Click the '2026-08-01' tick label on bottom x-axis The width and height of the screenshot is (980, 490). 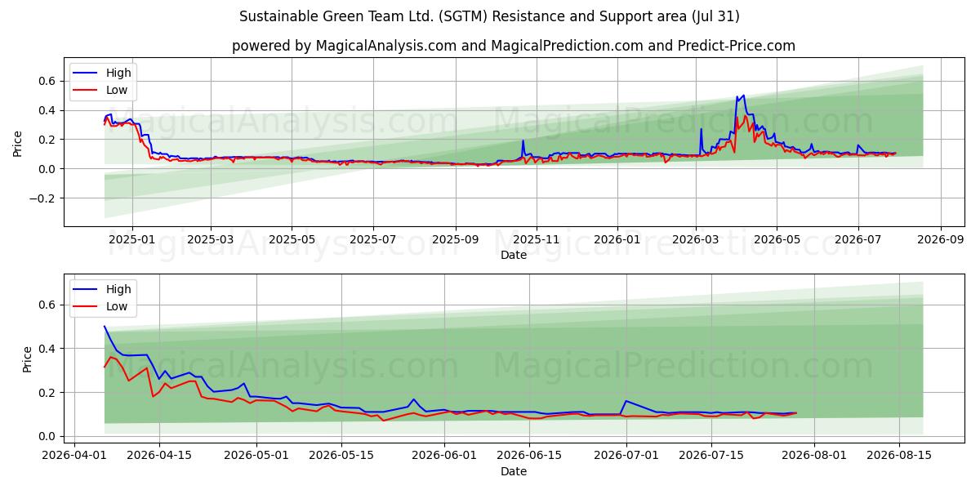pos(814,457)
